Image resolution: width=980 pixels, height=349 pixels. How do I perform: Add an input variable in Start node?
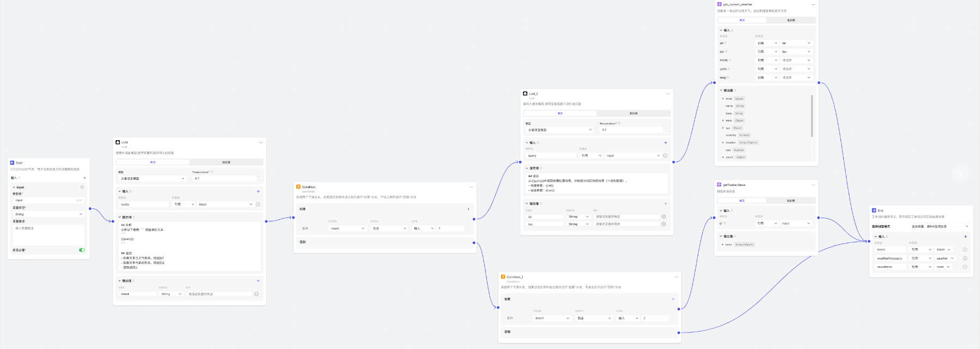coord(84,178)
